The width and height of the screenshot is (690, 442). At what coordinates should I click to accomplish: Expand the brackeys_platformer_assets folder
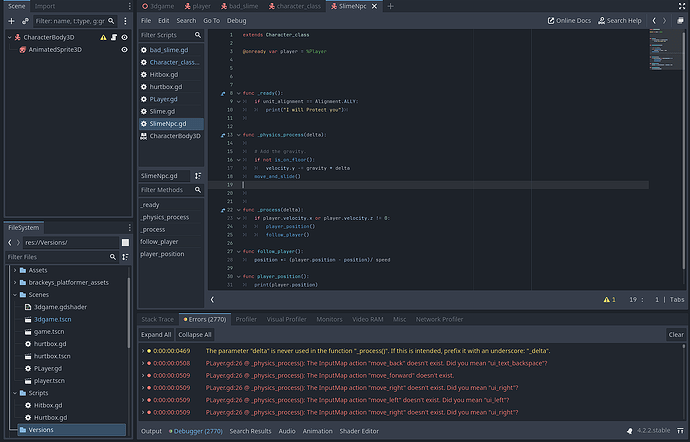click(x=15, y=283)
